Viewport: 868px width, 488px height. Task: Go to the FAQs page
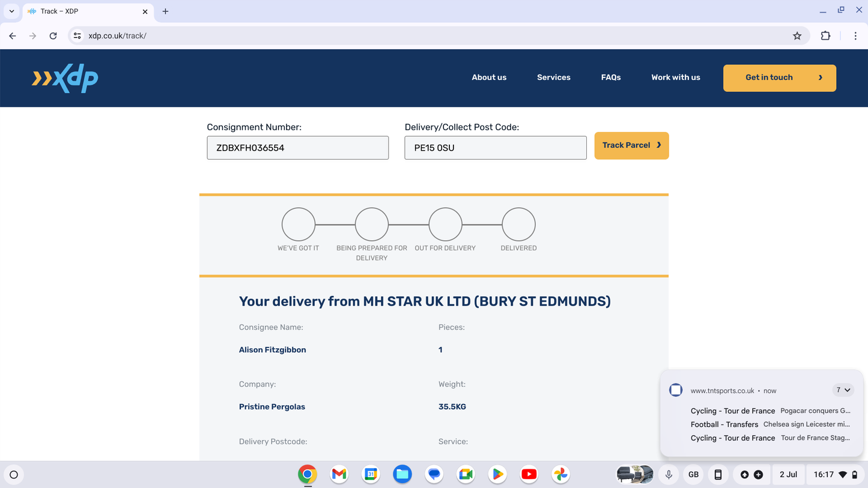point(610,77)
